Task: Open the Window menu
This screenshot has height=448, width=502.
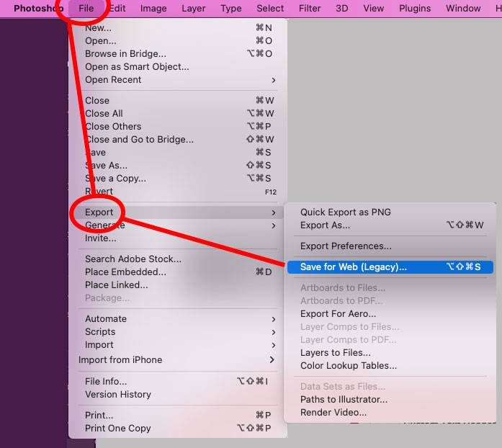Action: pos(463,9)
